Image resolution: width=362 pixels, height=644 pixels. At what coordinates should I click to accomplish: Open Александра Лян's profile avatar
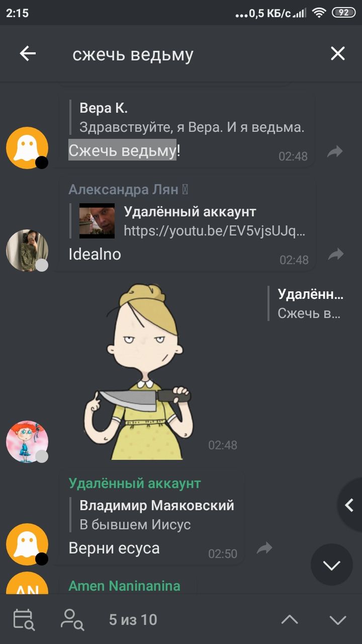(x=27, y=251)
